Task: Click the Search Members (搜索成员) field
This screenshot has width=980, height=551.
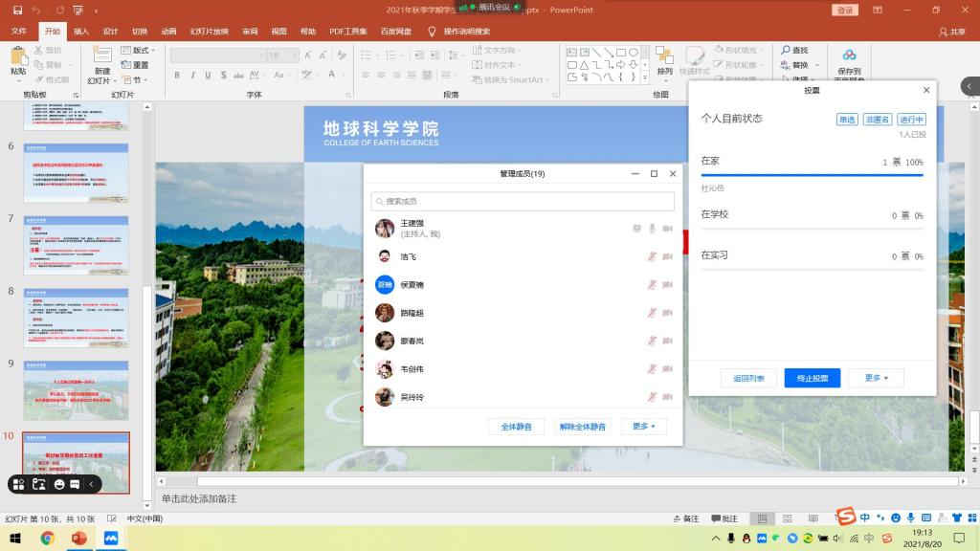Action: (523, 202)
